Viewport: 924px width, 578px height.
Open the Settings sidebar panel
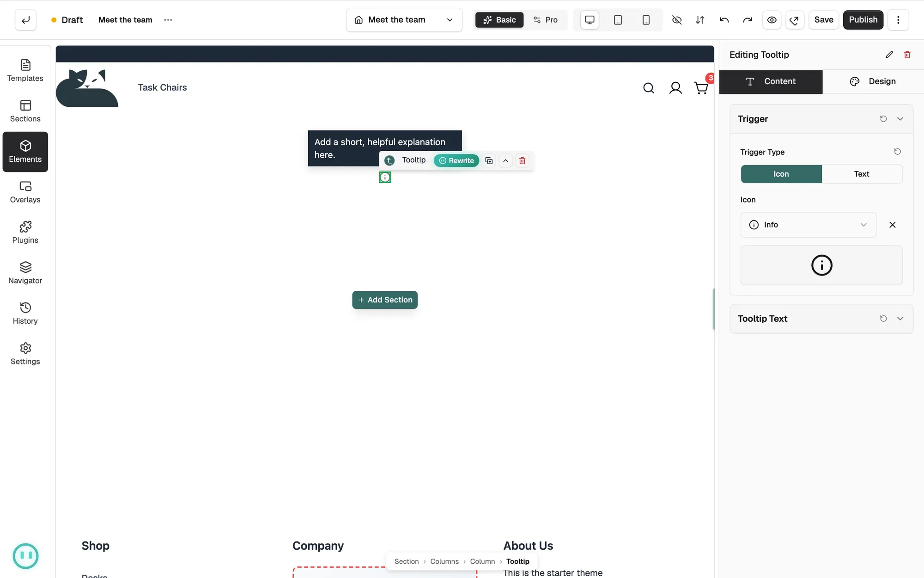(25, 354)
